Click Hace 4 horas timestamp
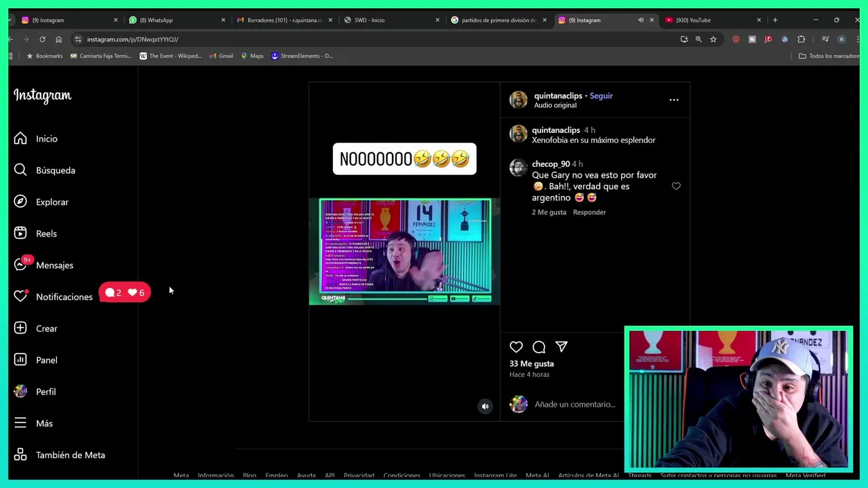 coord(530,375)
